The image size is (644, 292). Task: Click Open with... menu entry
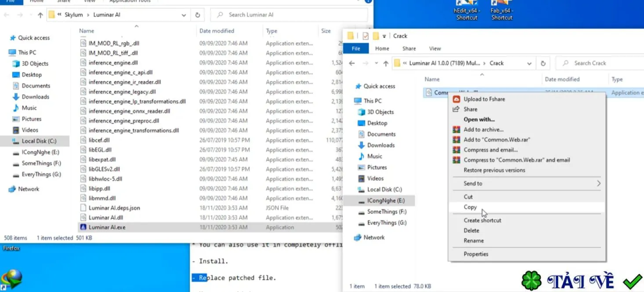pos(479,119)
